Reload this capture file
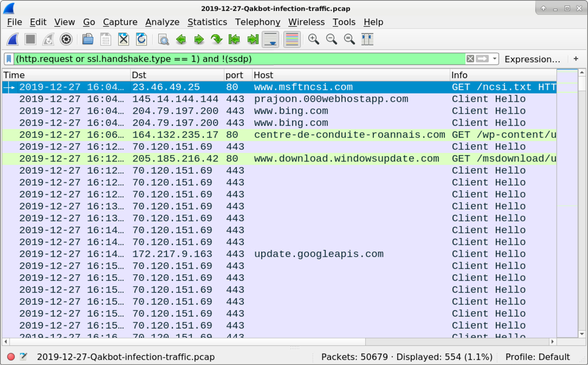 click(x=141, y=40)
